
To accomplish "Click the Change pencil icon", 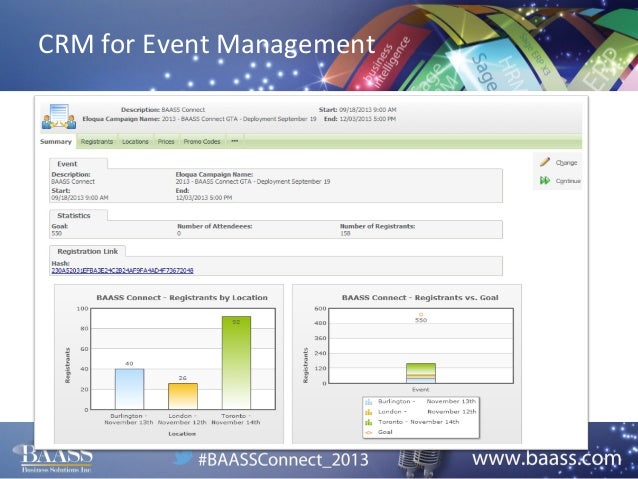I will point(545,162).
